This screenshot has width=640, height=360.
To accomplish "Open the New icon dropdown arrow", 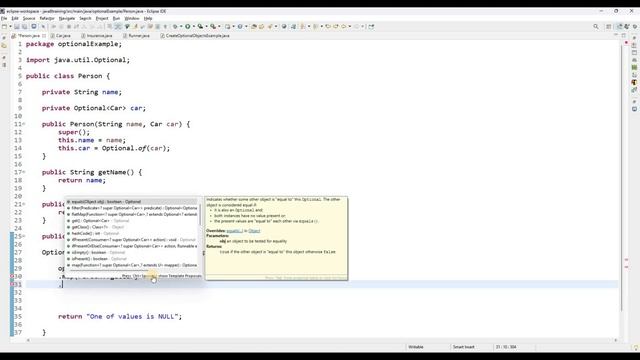I will click(x=10, y=27).
